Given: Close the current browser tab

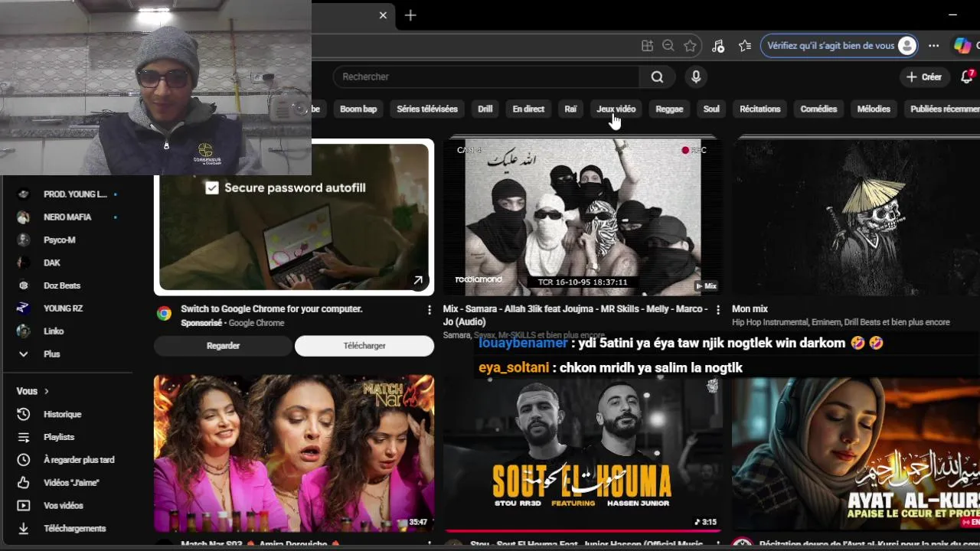Looking at the screenshot, I should (383, 15).
